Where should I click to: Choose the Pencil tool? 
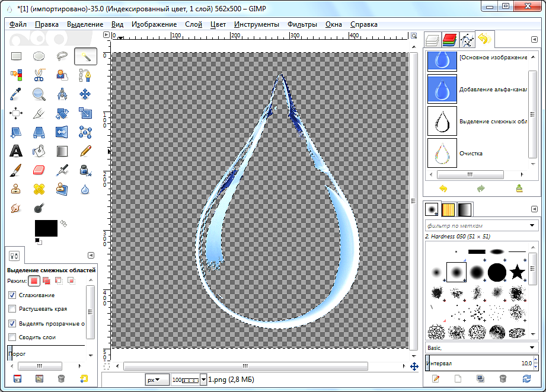coord(85,151)
